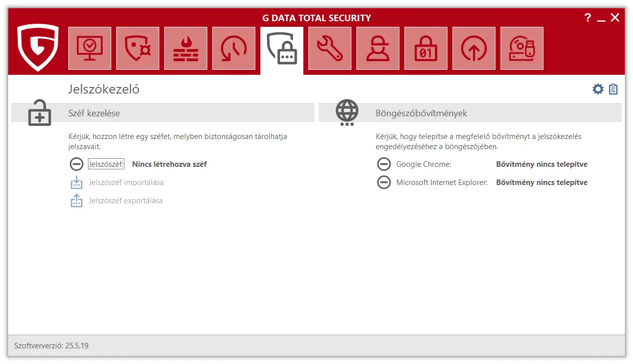Open the virus protection shield tab
Viewport: 633px width, 364px height.
pyautogui.click(x=138, y=49)
